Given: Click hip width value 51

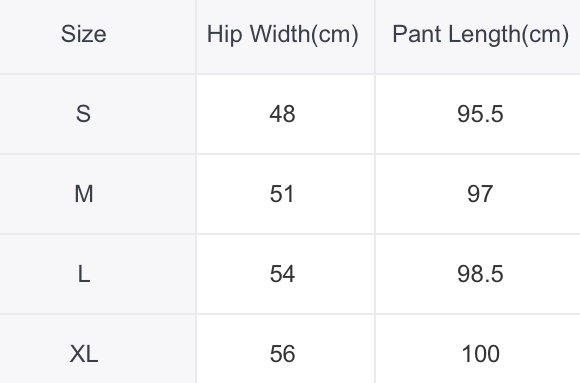Looking at the screenshot, I should [x=282, y=194].
